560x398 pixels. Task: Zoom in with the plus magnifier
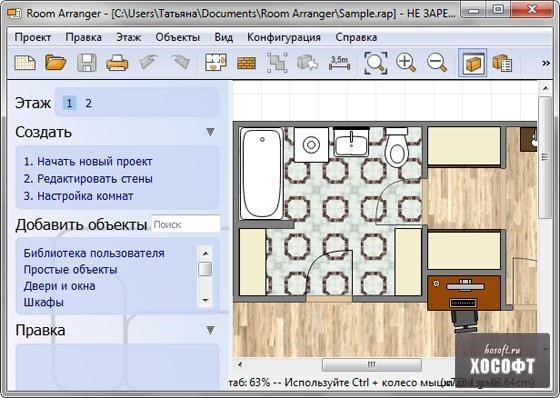click(406, 63)
